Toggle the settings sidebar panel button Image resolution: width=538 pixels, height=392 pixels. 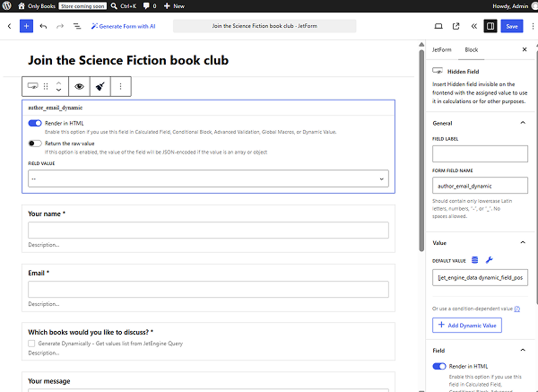pyautogui.click(x=490, y=26)
